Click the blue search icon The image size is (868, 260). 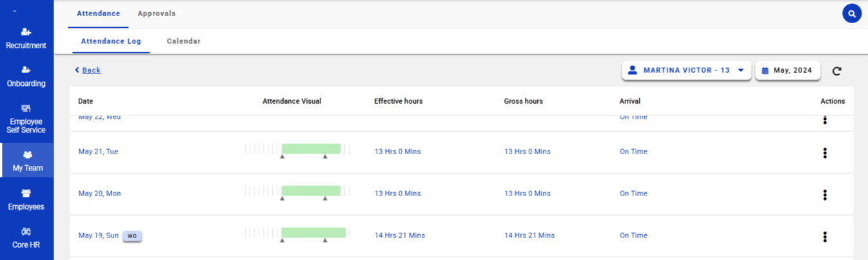[852, 14]
